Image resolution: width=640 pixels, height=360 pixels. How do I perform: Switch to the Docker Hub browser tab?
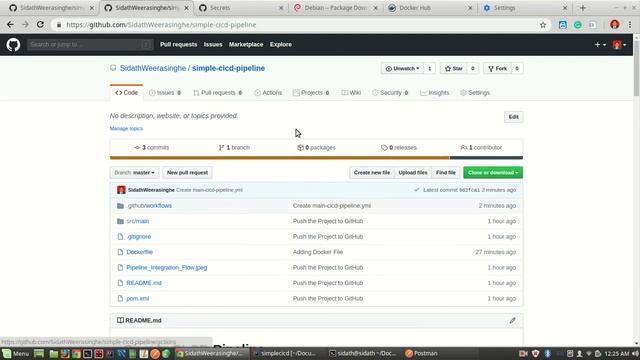point(430,8)
